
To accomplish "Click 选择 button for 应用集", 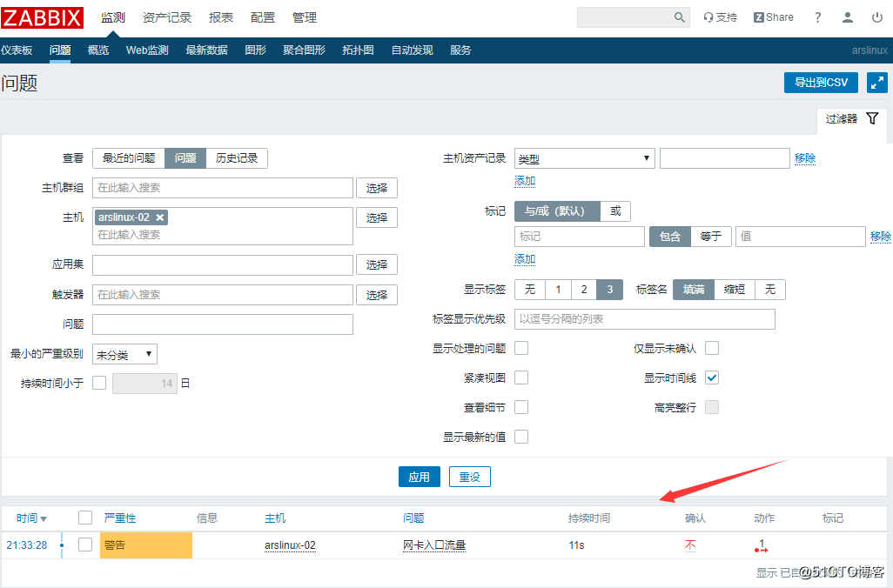I will (377, 264).
